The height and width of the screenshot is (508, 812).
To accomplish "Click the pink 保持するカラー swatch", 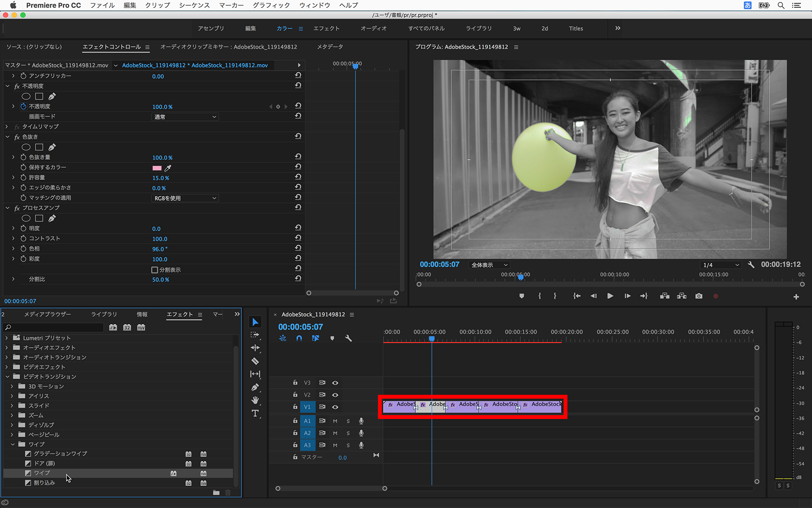I will point(157,168).
